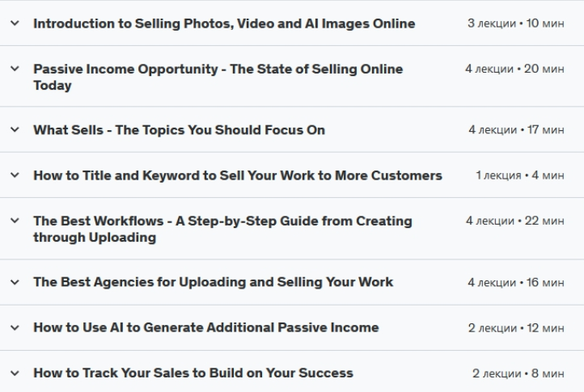Click chevron beside The Best Agencies section

point(15,282)
